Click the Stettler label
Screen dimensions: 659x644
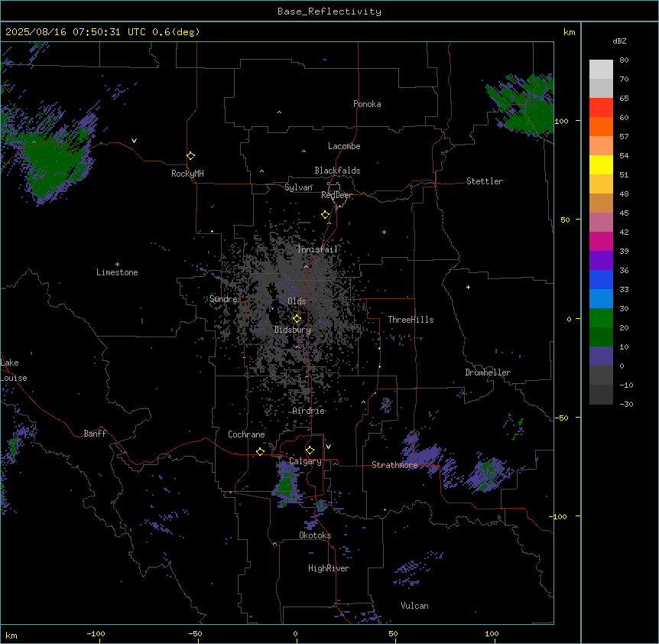[485, 181]
